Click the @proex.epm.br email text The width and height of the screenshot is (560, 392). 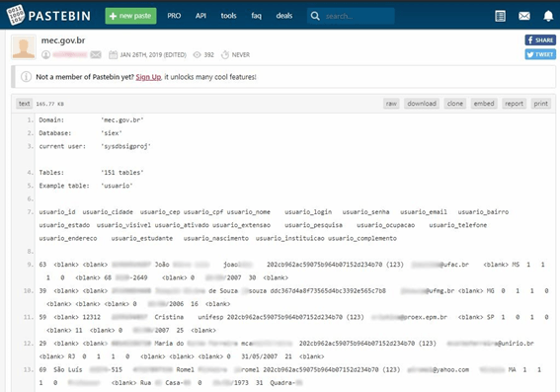tap(423, 317)
